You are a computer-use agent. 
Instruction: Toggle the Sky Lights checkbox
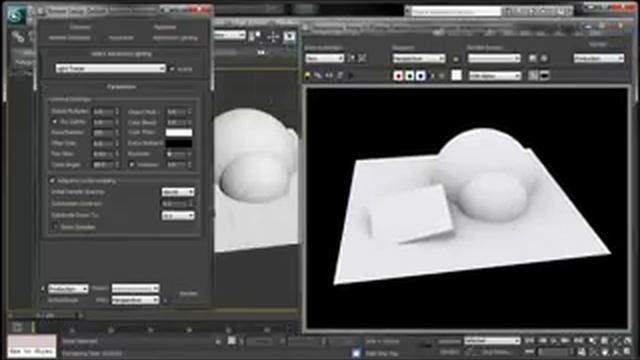[x=54, y=122]
